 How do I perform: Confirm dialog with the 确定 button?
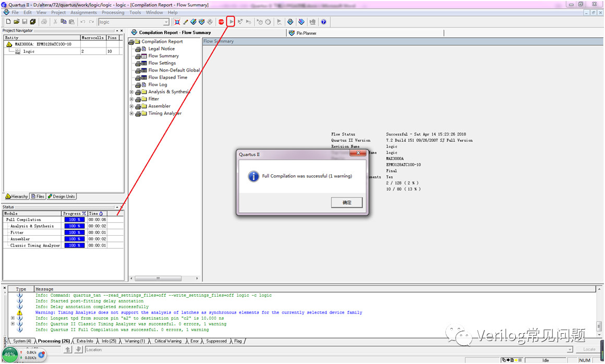347,202
